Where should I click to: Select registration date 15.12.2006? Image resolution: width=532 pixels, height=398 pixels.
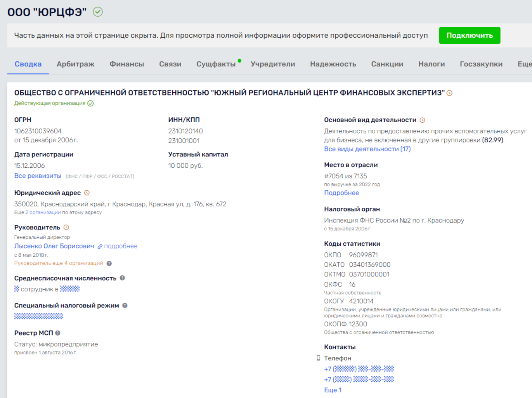29,166
